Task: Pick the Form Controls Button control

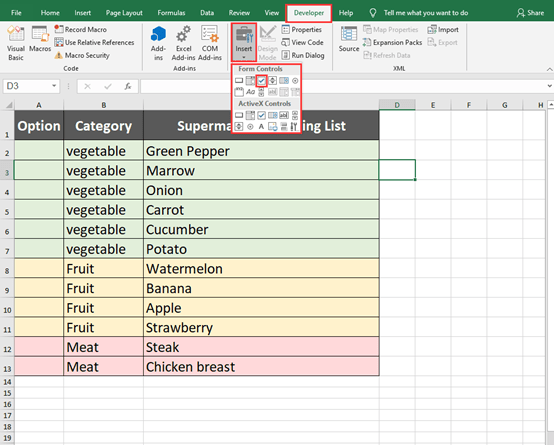Action: [x=239, y=81]
